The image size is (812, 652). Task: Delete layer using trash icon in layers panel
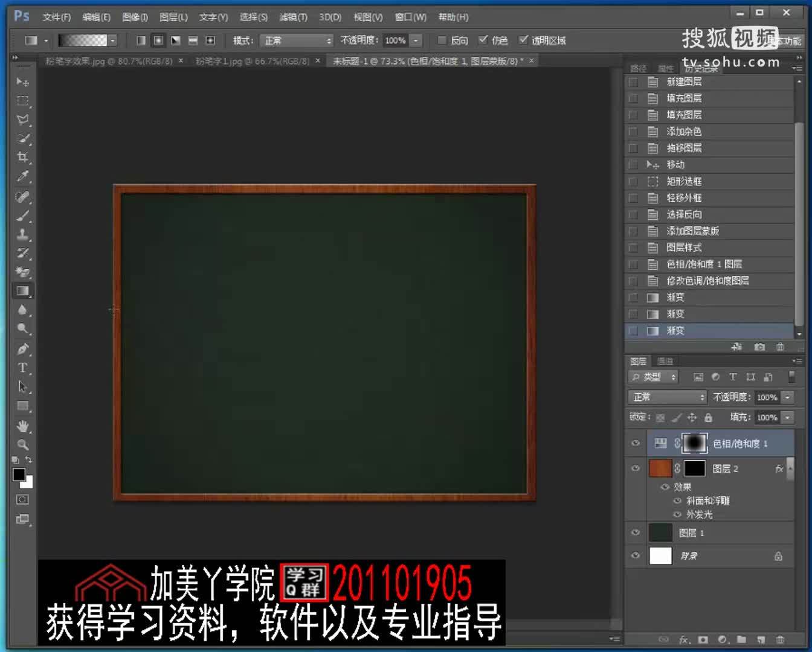pyautogui.click(x=780, y=640)
